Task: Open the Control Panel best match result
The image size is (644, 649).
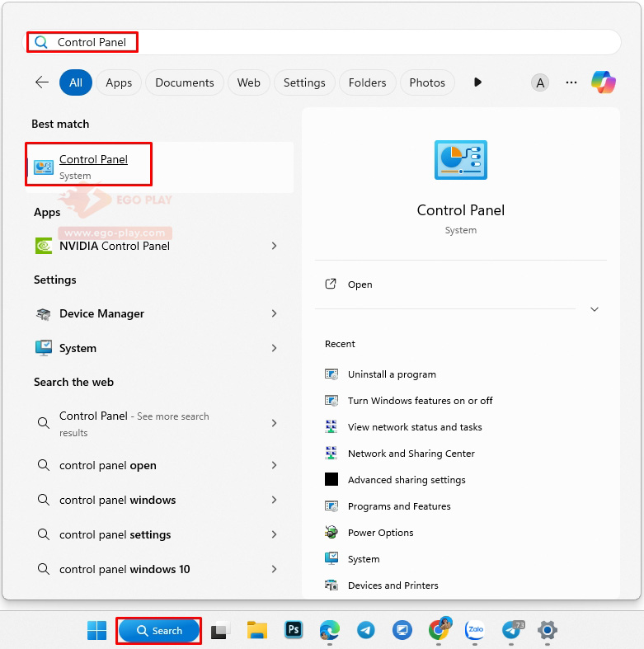Action: [160, 167]
